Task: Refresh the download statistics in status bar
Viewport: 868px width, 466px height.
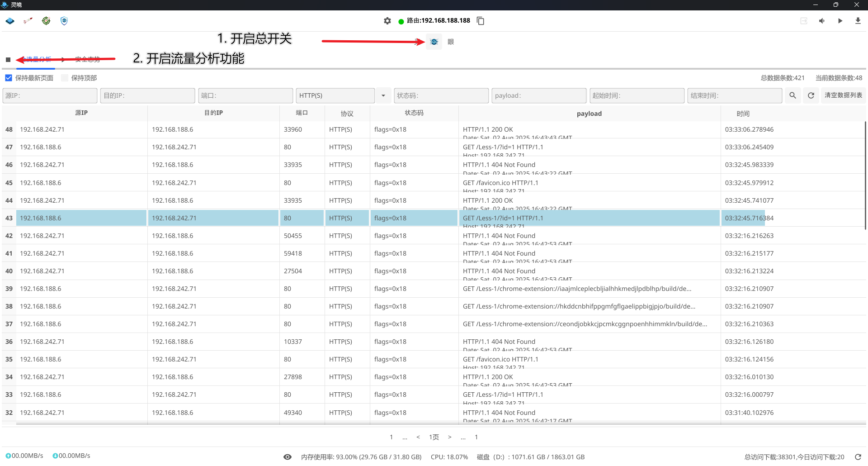Action: (858, 457)
